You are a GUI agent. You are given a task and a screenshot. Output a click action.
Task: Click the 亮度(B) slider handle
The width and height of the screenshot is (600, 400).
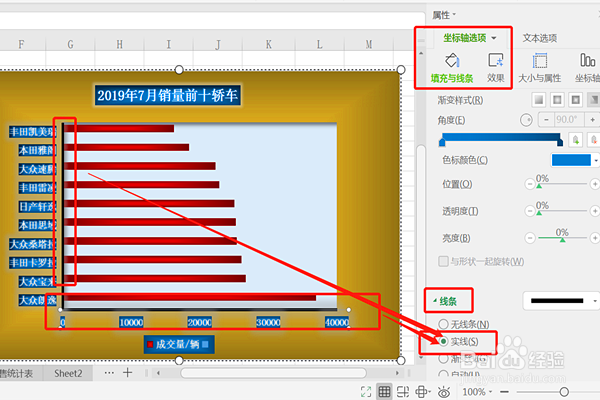point(562,240)
